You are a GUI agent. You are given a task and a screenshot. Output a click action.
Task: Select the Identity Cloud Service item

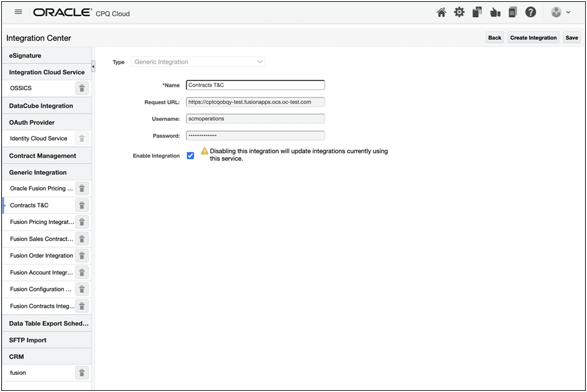point(39,139)
